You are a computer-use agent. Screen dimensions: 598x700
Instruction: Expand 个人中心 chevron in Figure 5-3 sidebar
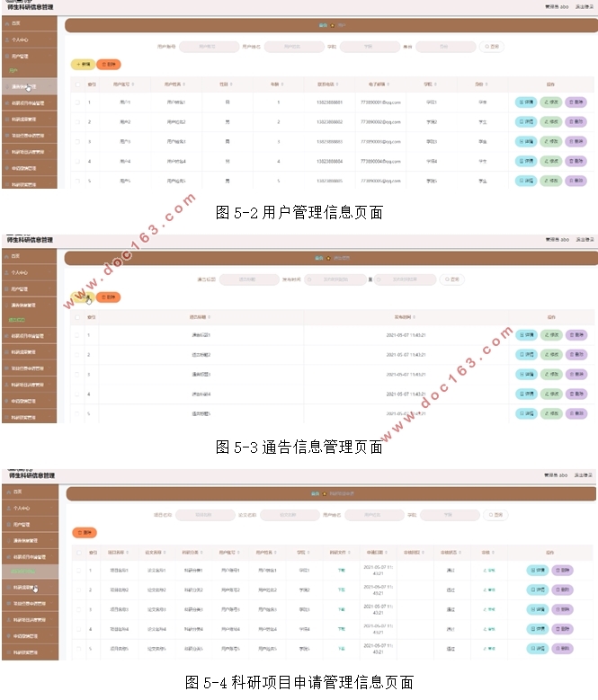pos(50,273)
